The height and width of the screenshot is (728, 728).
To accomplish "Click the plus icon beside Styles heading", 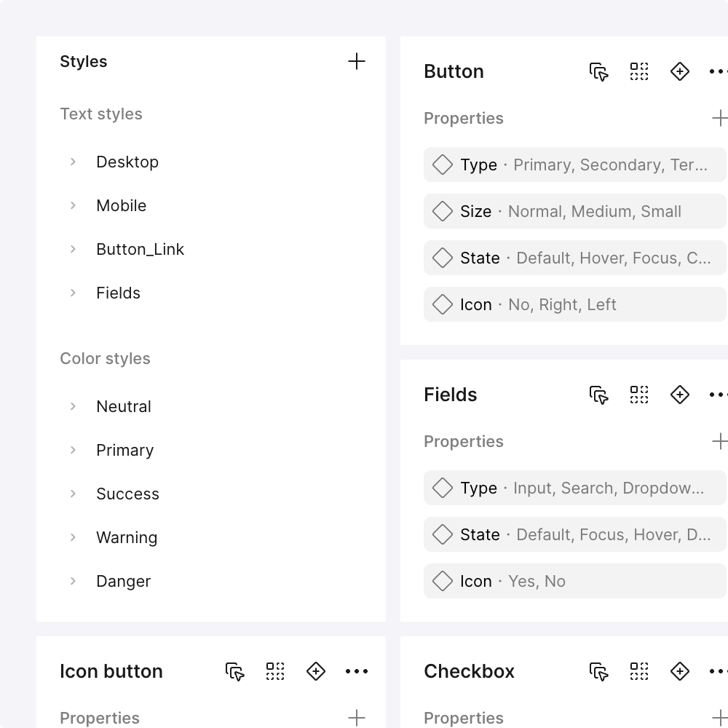I will (357, 62).
